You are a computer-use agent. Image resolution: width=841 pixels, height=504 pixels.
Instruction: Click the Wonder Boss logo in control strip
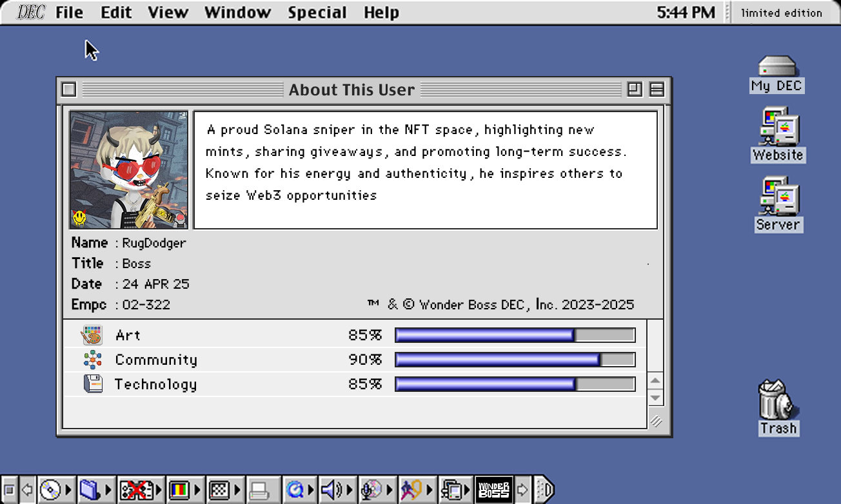pos(493,490)
